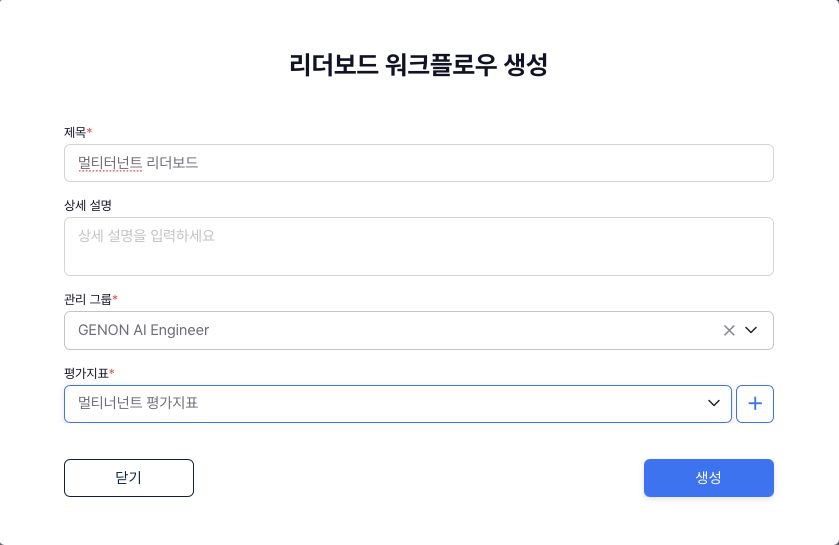Click the 제목 field label
The image size is (839, 545).
[x=75, y=132]
